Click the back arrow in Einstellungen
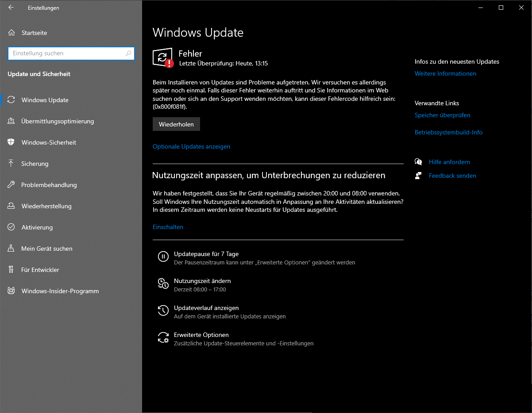The image size is (532, 413). click(11, 8)
